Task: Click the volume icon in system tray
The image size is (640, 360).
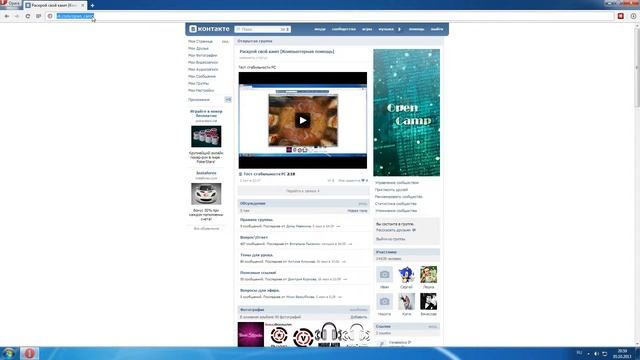Action: (596, 353)
